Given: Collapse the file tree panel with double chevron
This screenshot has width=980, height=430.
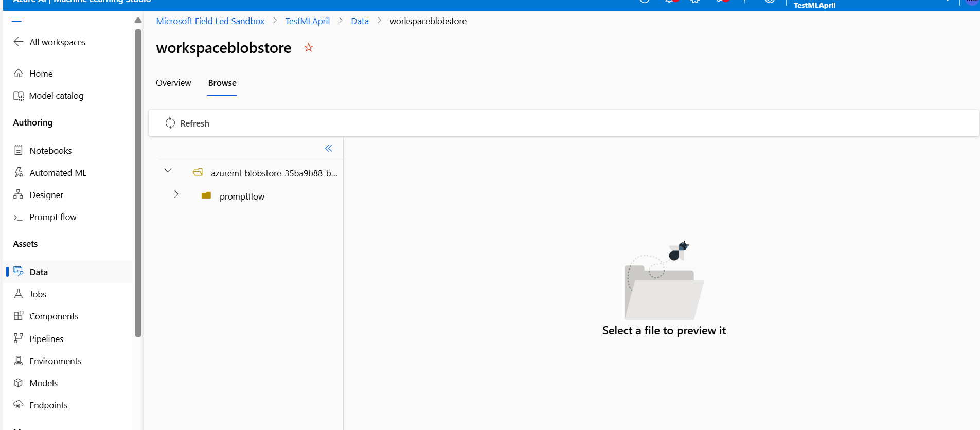Looking at the screenshot, I should pos(328,148).
